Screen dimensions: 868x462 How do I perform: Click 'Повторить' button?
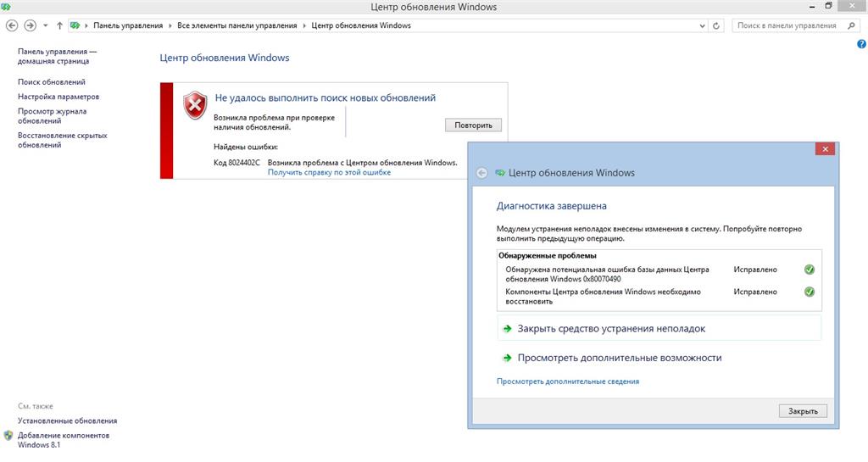click(x=473, y=125)
